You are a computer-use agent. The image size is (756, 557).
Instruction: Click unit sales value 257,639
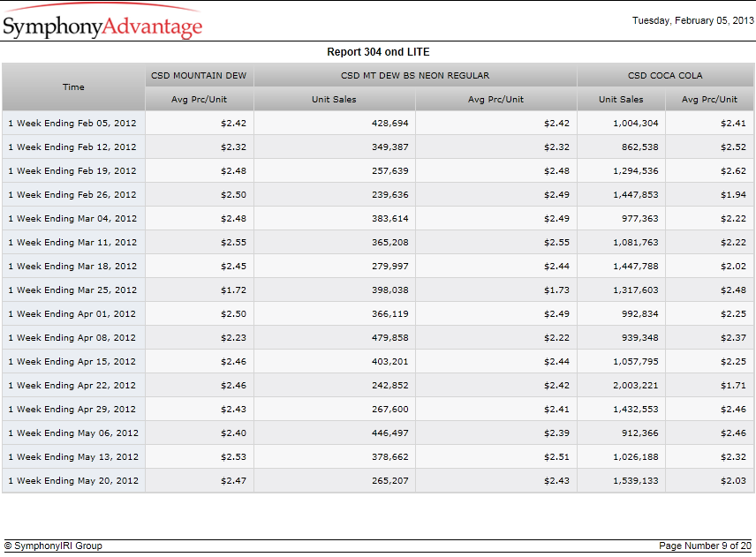390,171
